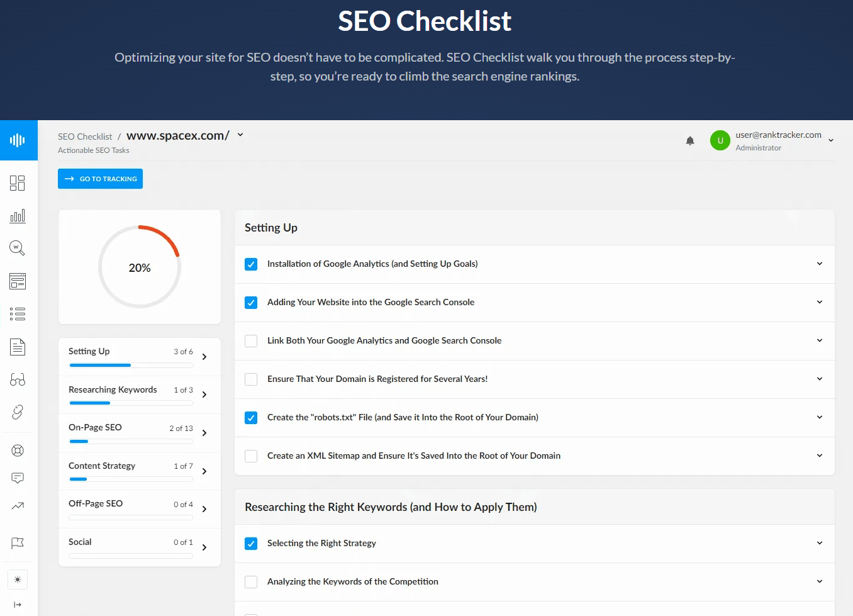Expand the Ensure Your Domain is Registered task
The height and width of the screenshot is (616, 853).
pos(819,379)
